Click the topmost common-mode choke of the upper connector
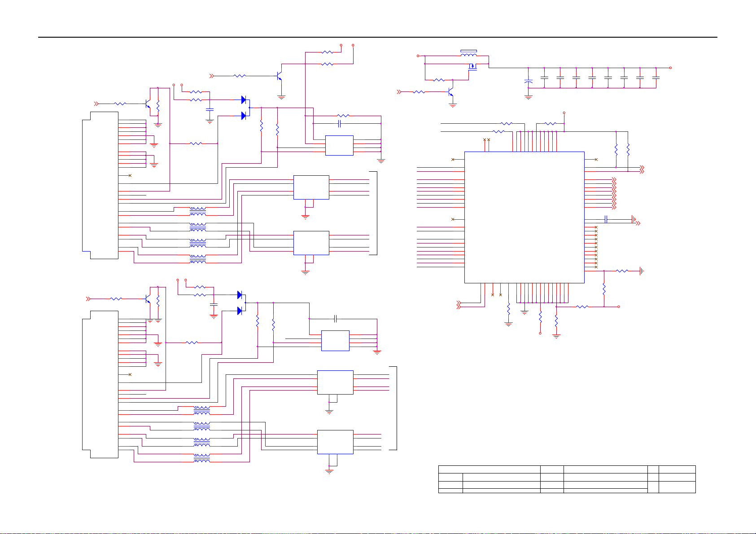Viewport: 756px width, 534px height. pos(198,211)
